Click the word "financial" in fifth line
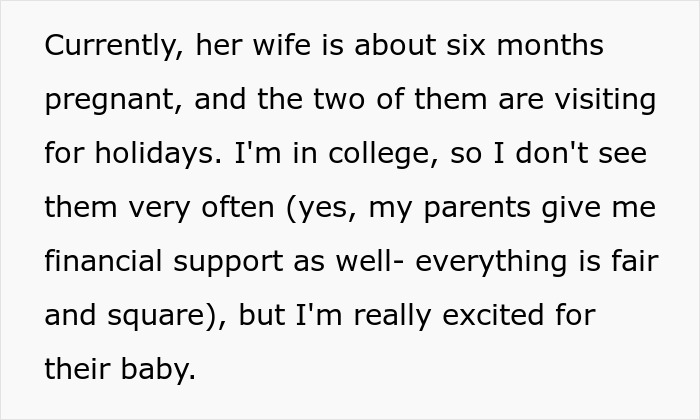Screen dimensions: 700x420 tap(103, 261)
